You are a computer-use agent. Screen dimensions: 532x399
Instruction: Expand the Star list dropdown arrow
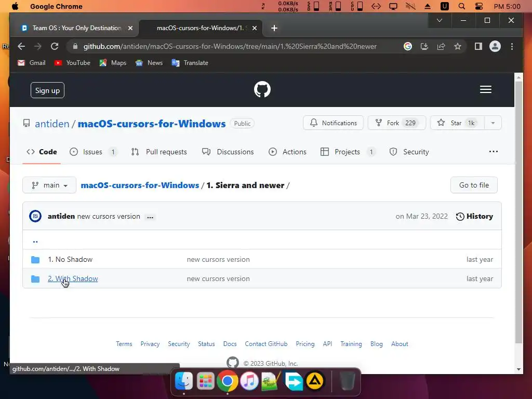pos(493,123)
